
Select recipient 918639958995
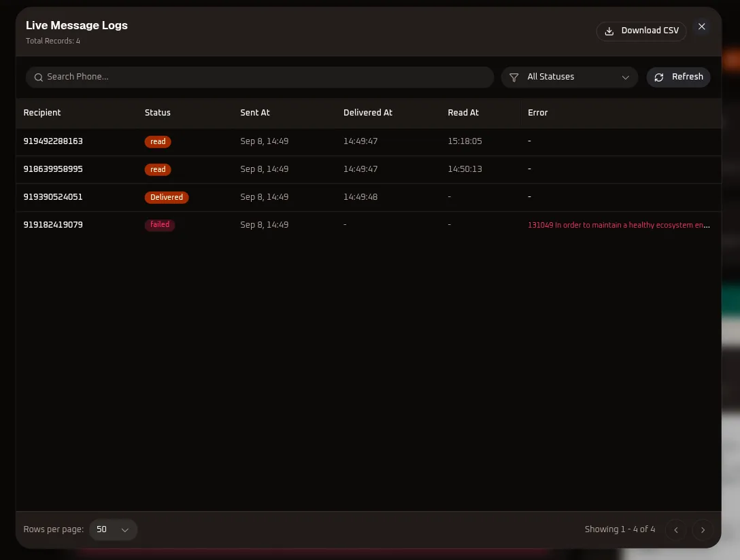click(53, 169)
